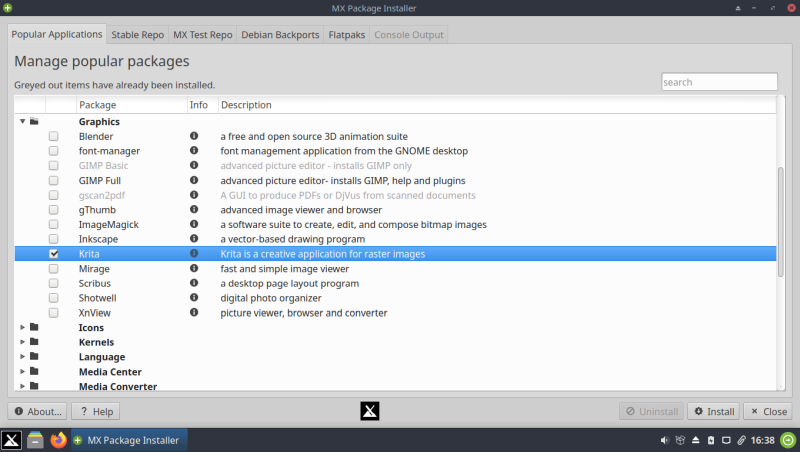Show ImageMagick package info
Screen dimensions: 800x452
(194, 224)
